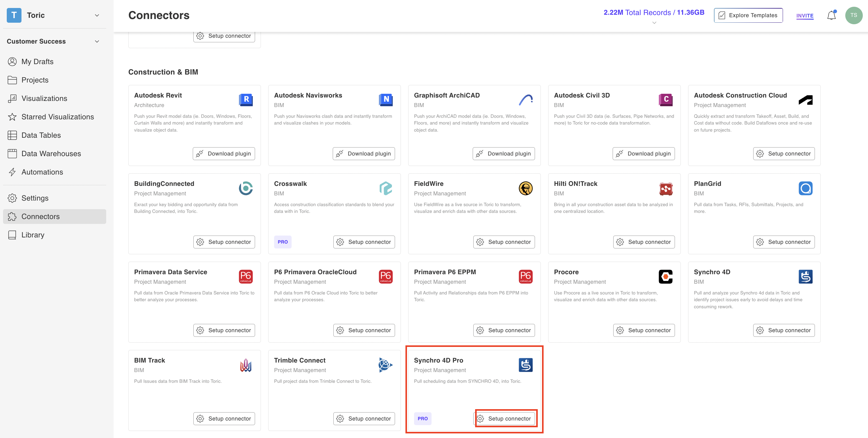
Task: Download plugin for Graphisoft ArchiCAD
Action: [x=504, y=154]
